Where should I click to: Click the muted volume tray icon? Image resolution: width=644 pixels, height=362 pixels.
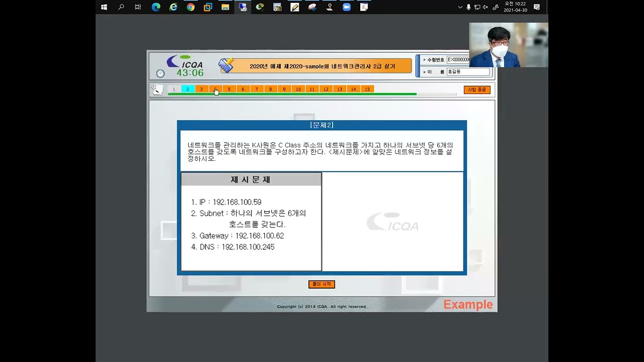[x=486, y=7]
